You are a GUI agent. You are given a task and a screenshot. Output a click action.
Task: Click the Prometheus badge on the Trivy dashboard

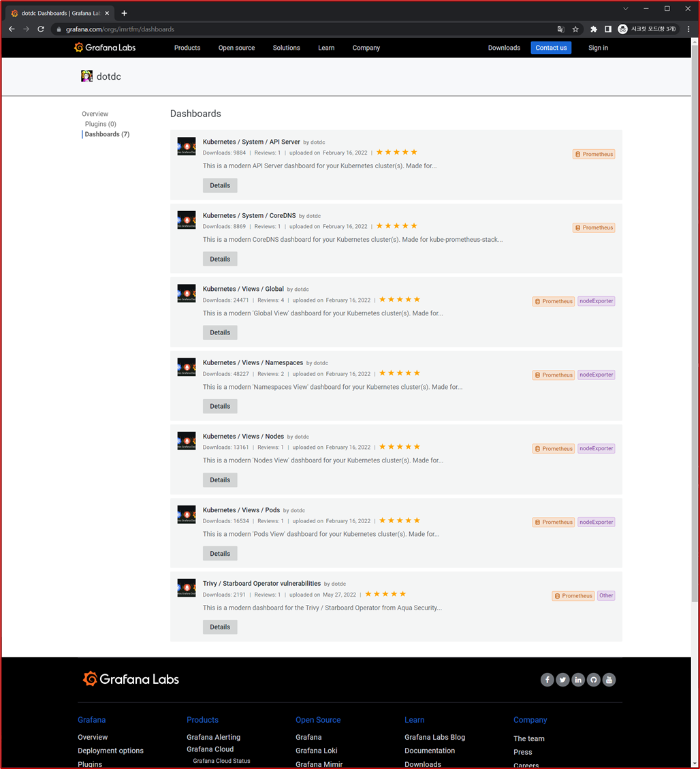(573, 595)
